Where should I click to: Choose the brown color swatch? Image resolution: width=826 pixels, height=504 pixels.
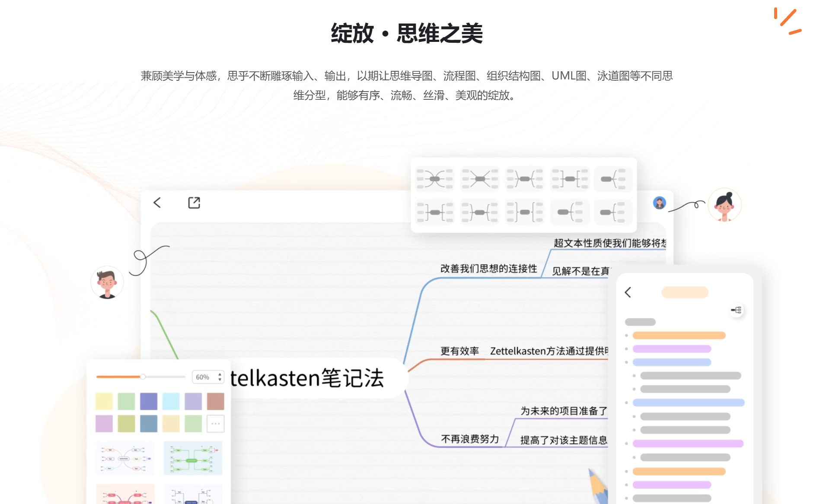(x=215, y=401)
